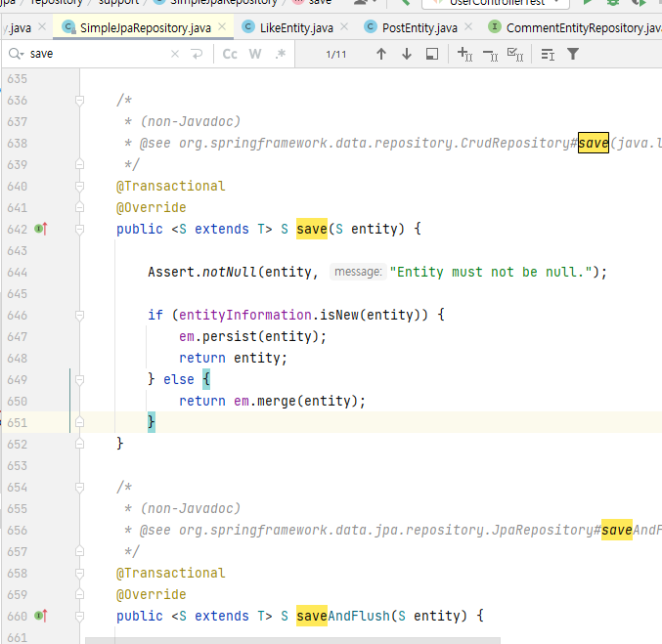This screenshot has width=662, height=644.
Task: Unselect occurrence icon in find bar
Action: coord(490,54)
